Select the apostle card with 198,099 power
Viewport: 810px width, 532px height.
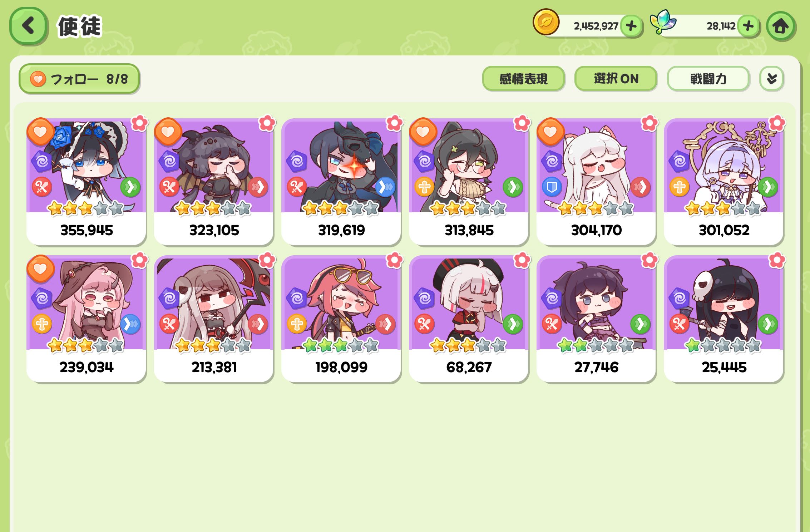point(341,319)
